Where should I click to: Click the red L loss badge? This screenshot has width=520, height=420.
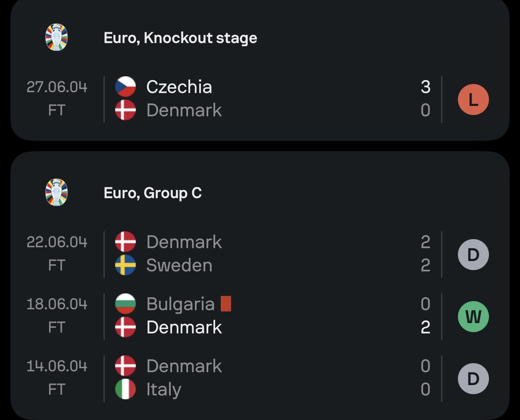(473, 100)
